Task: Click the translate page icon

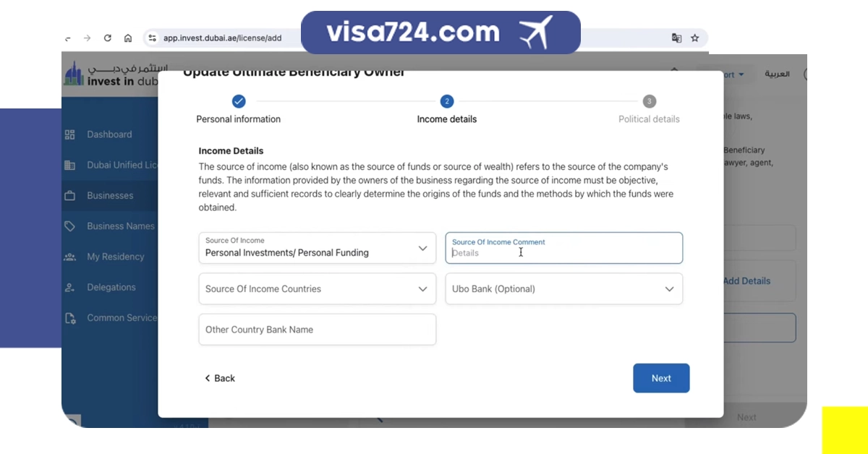Action: pos(676,38)
